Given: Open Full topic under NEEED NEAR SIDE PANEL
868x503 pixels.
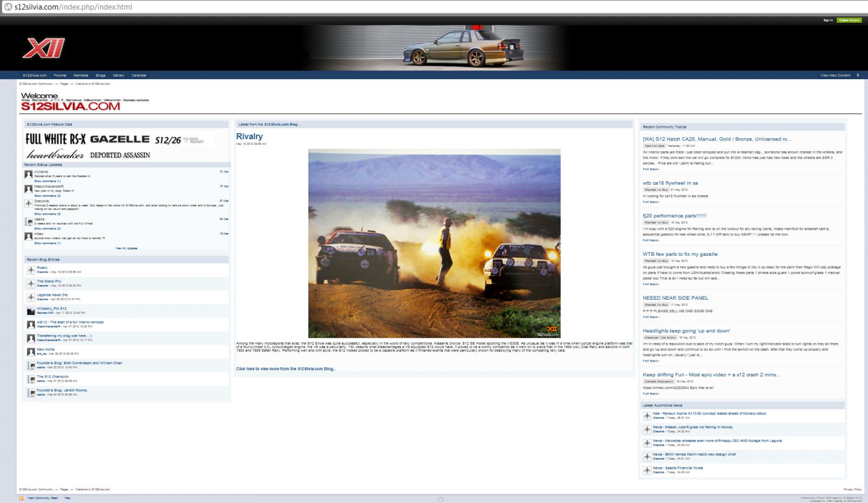Looking at the screenshot, I should pos(651,317).
